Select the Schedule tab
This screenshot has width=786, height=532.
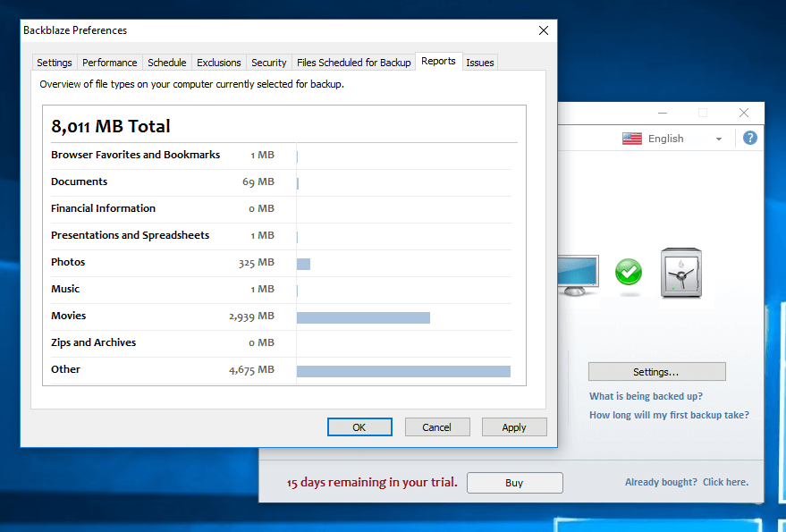click(167, 63)
